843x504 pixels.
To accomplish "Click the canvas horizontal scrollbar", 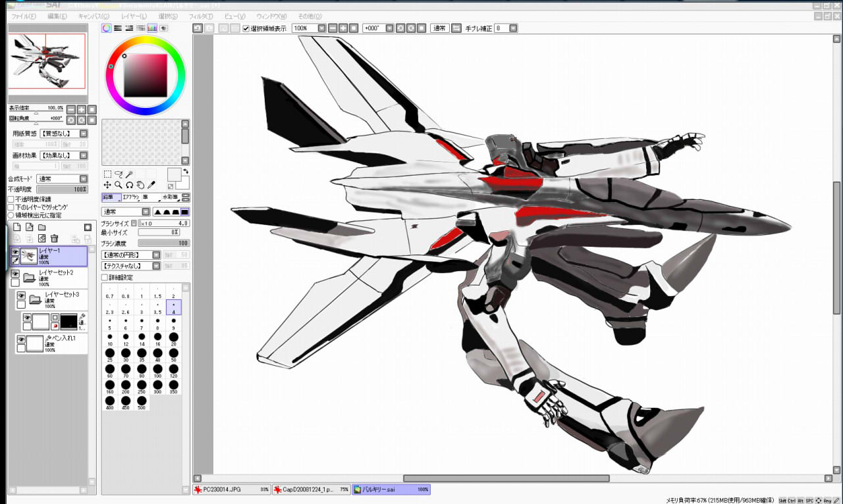I will click(506, 478).
